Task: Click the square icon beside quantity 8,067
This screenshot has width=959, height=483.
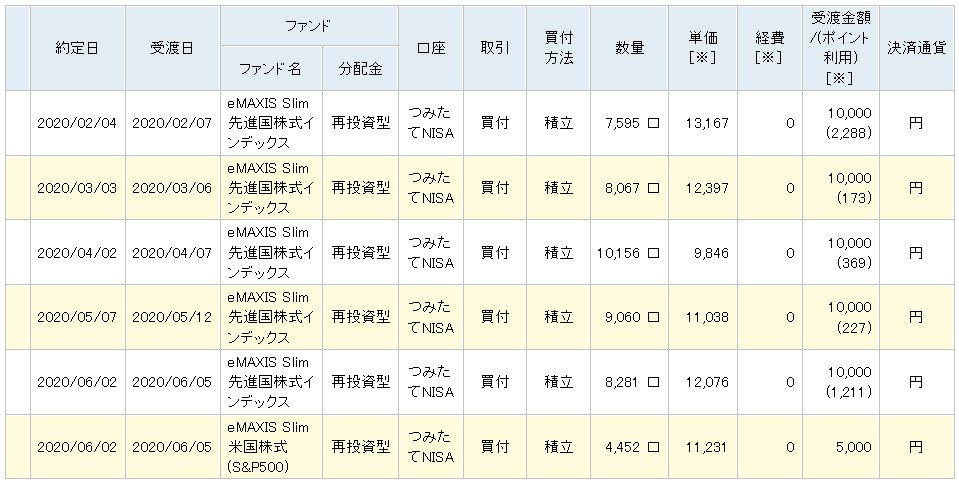Action: click(654, 188)
